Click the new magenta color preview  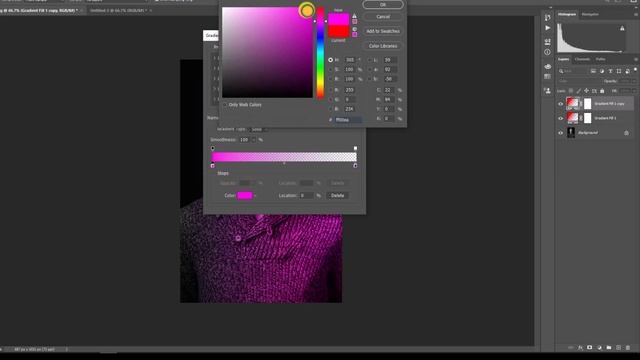(339, 19)
